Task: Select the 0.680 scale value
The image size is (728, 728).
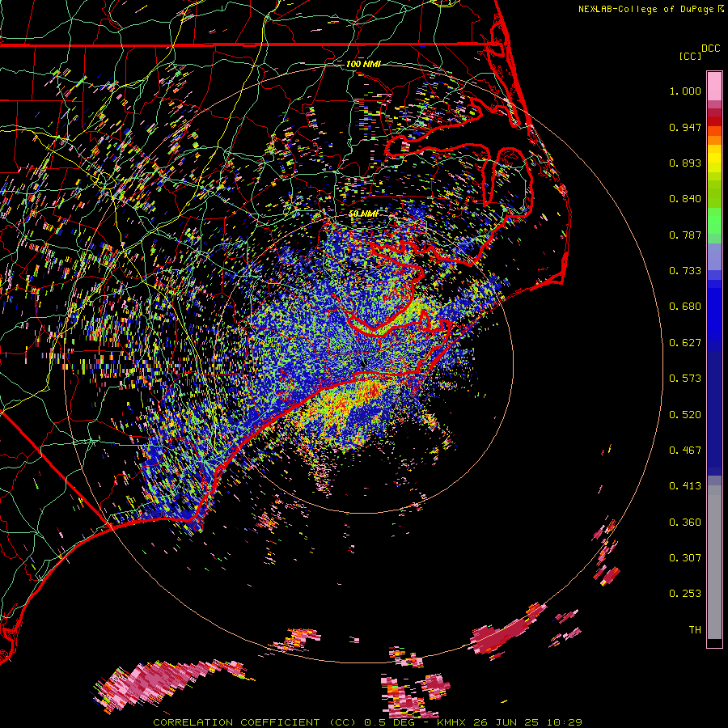Action: (x=685, y=307)
